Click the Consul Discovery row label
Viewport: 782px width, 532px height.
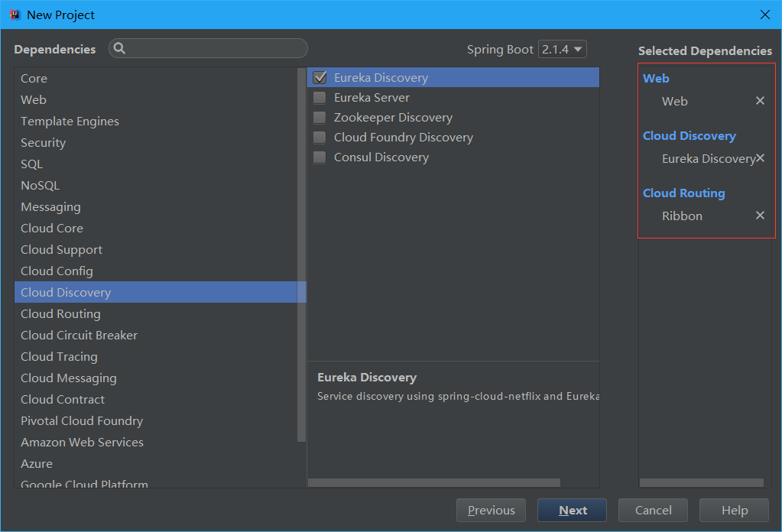pos(381,157)
